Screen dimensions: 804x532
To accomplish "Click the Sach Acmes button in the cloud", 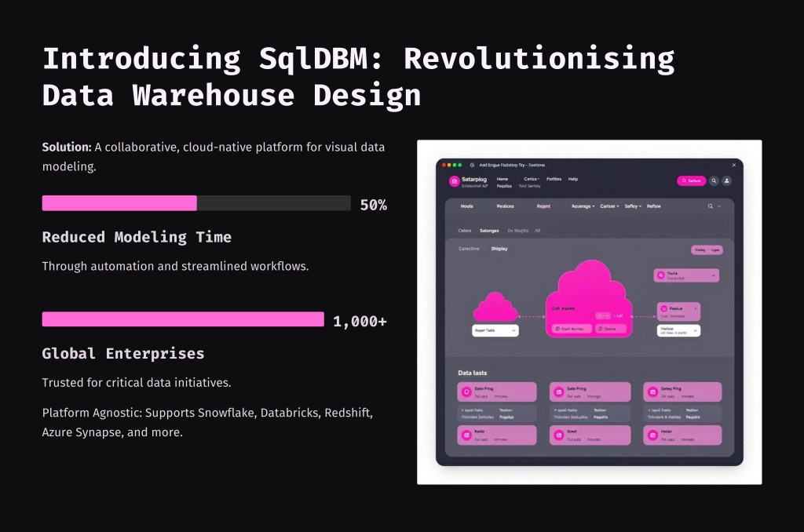I will (572, 329).
